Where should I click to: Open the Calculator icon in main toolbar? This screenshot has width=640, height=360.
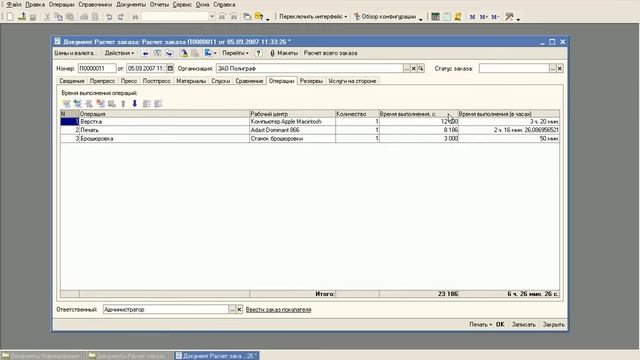click(435, 17)
